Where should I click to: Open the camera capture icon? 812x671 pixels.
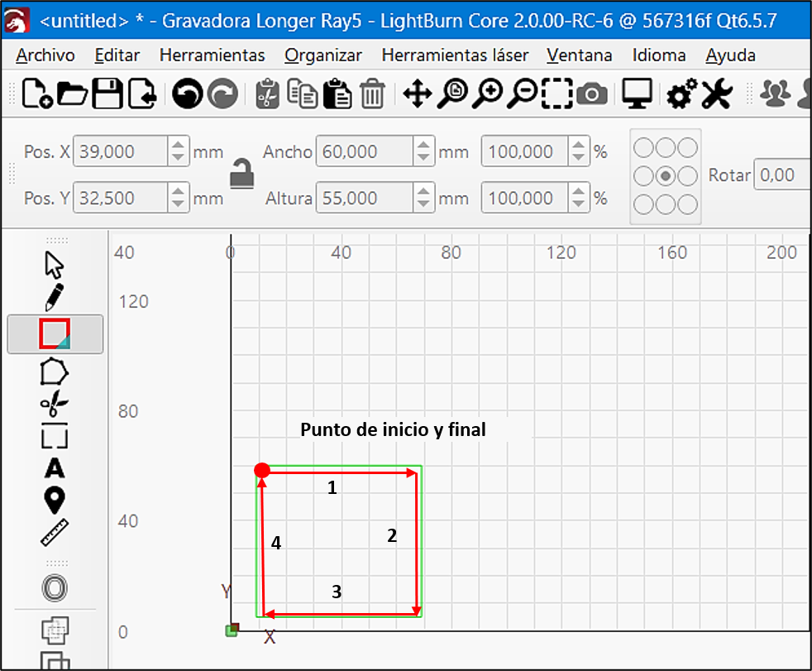tap(592, 94)
